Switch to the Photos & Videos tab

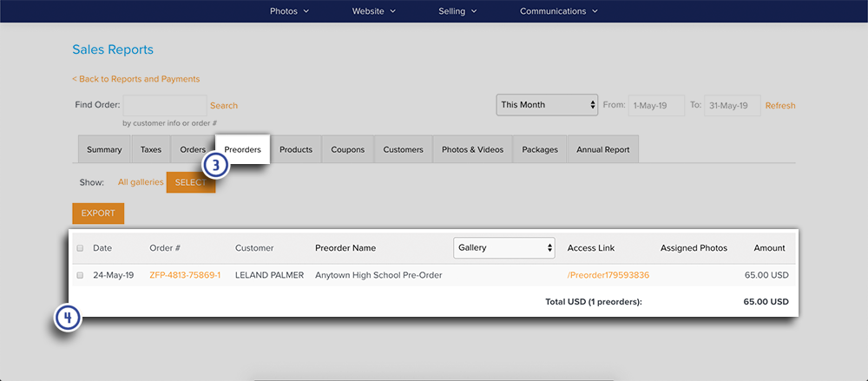473,149
